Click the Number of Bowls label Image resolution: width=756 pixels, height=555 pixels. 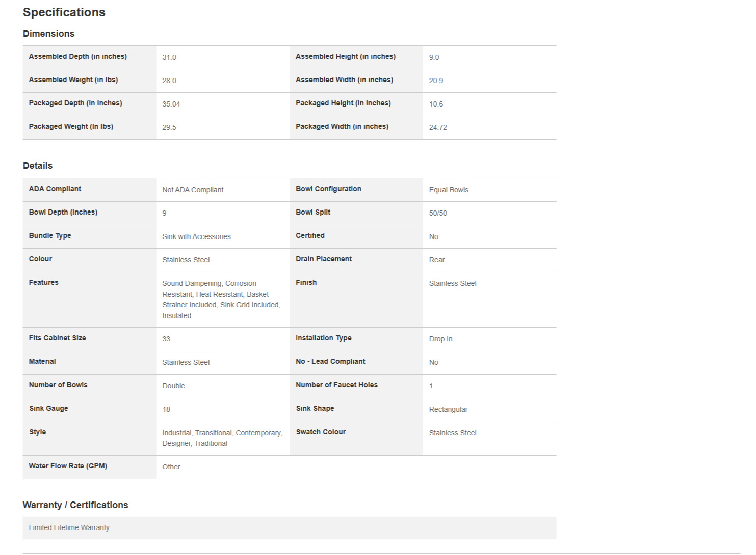pyautogui.click(x=58, y=385)
